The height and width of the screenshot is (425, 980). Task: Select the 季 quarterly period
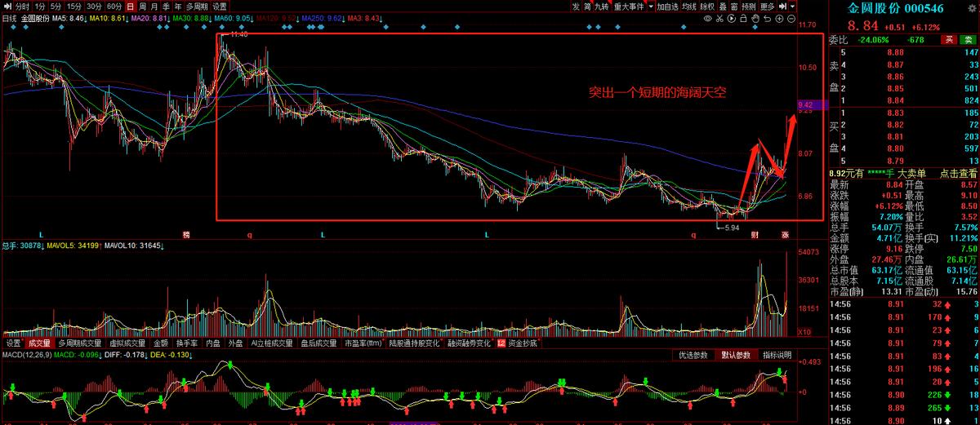(166, 7)
